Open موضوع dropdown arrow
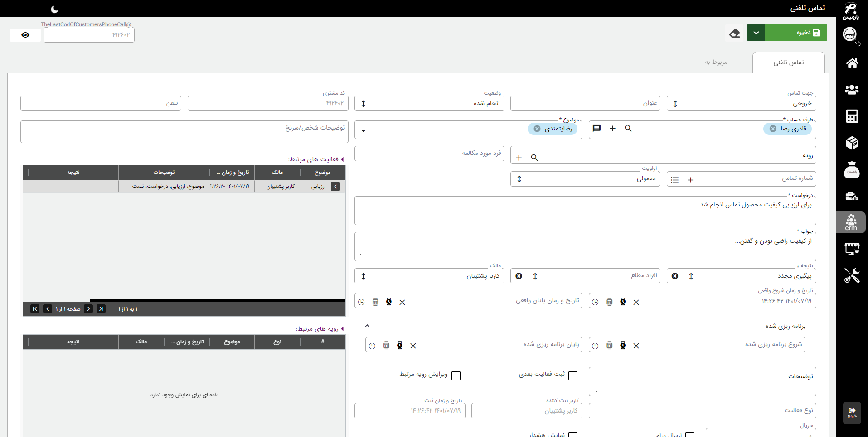Screen dimensions: 868x437 (x=364, y=131)
